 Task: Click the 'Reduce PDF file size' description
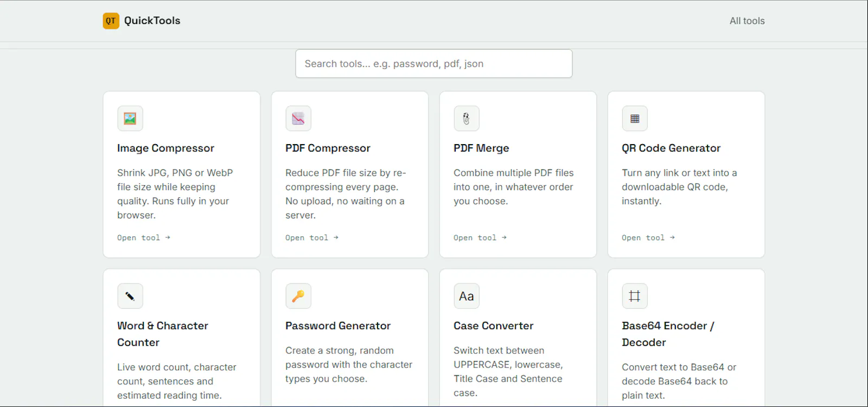346,194
